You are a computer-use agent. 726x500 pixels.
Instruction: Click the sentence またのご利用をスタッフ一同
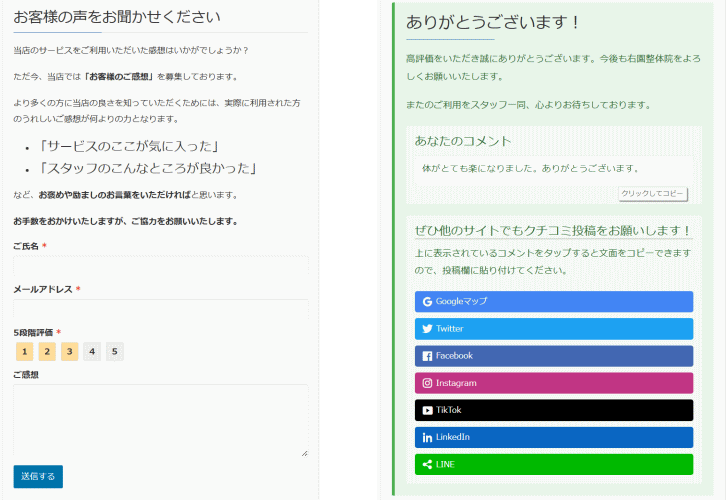529,105
